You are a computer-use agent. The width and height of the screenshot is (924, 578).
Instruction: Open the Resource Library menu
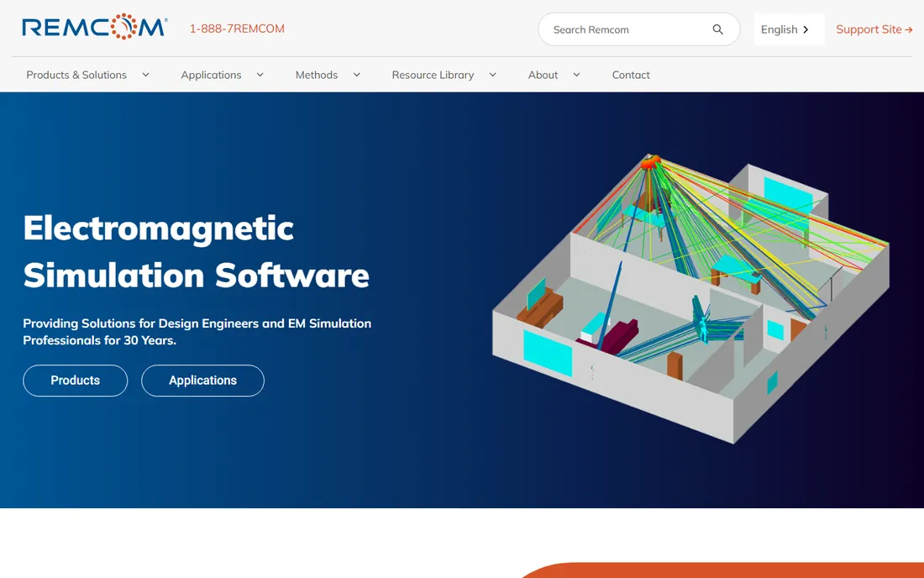(x=433, y=75)
